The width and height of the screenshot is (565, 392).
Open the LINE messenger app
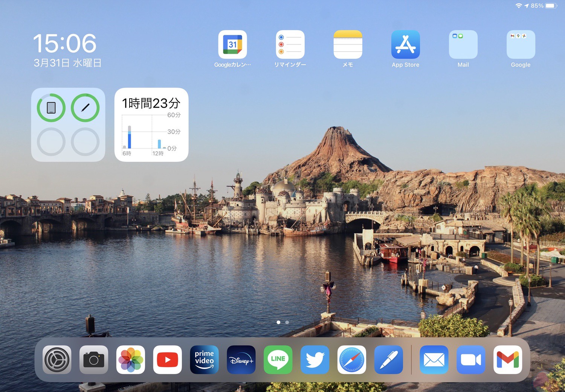coord(278,360)
